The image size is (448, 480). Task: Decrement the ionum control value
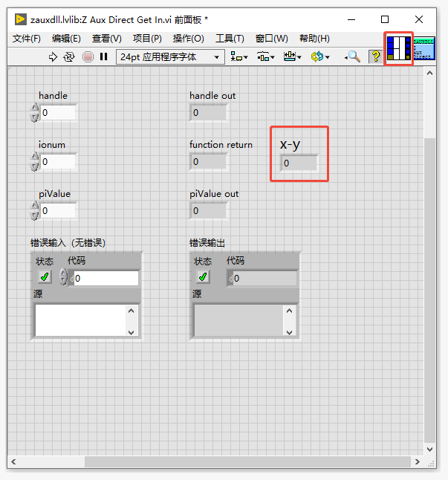pos(35,166)
